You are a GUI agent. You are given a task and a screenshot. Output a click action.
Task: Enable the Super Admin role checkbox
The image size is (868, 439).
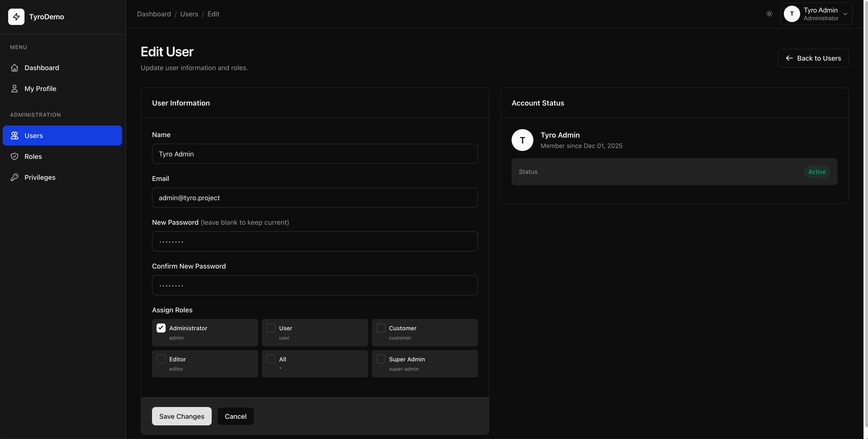(381, 359)
